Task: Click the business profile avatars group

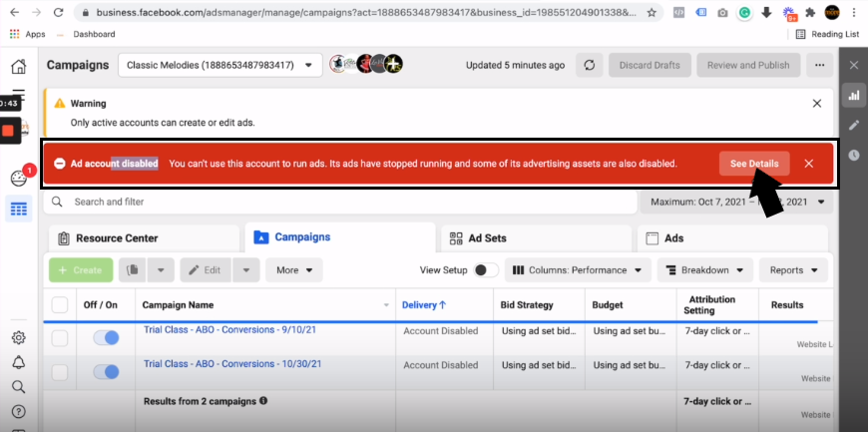Action: pos(366,64)
